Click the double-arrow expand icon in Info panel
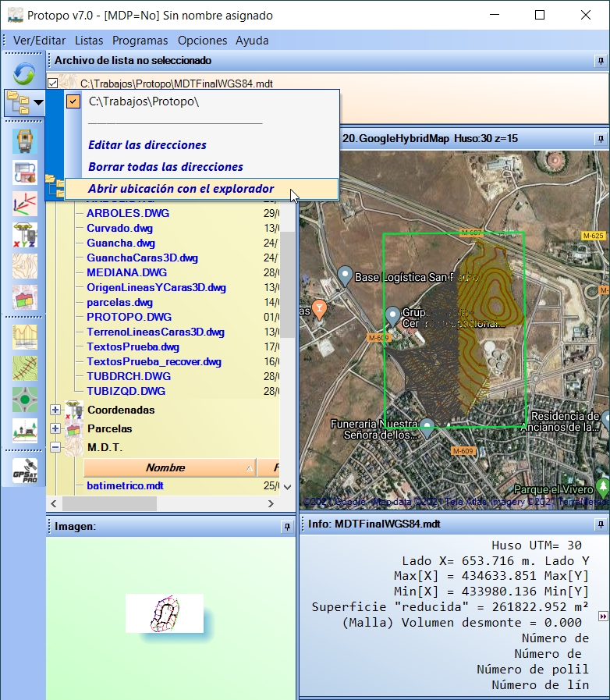 [603, 616]
